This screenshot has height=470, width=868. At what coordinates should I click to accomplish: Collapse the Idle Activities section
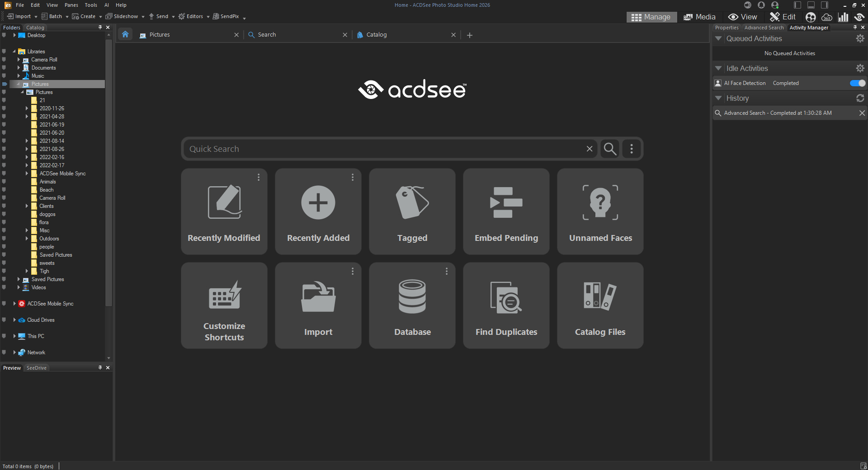(718, 68)
